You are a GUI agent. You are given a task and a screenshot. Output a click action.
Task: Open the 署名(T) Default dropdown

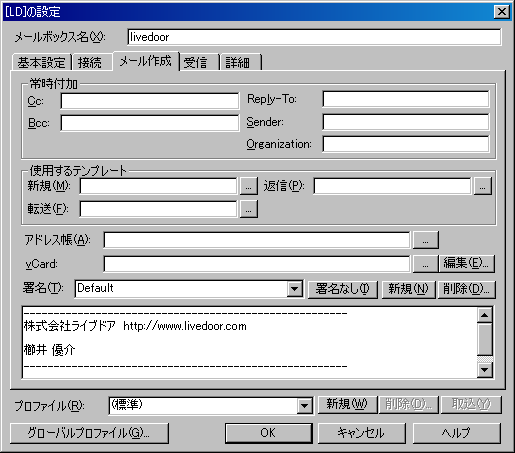point(295,289)
